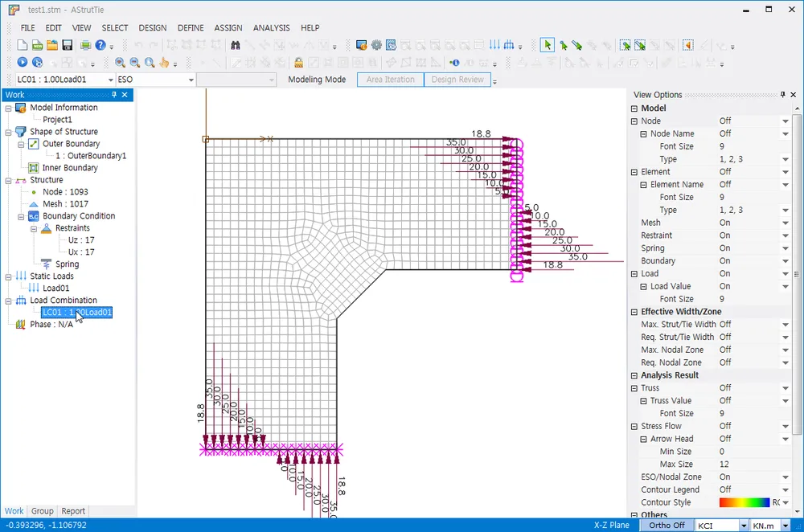Screen dimensions: 804x532
Task: Open help via the blue question icon
Action: [100, 46]
